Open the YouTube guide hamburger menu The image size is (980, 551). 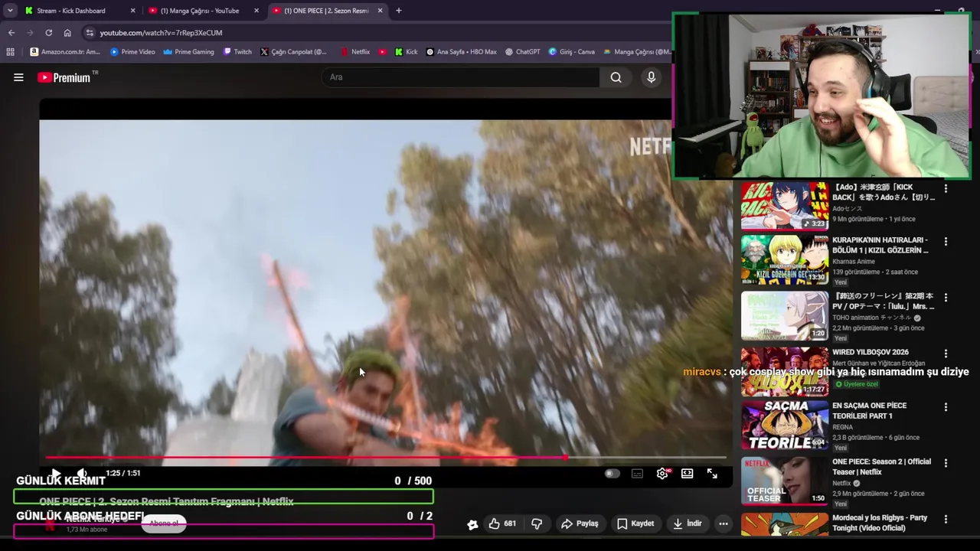(x=18, y=77)
